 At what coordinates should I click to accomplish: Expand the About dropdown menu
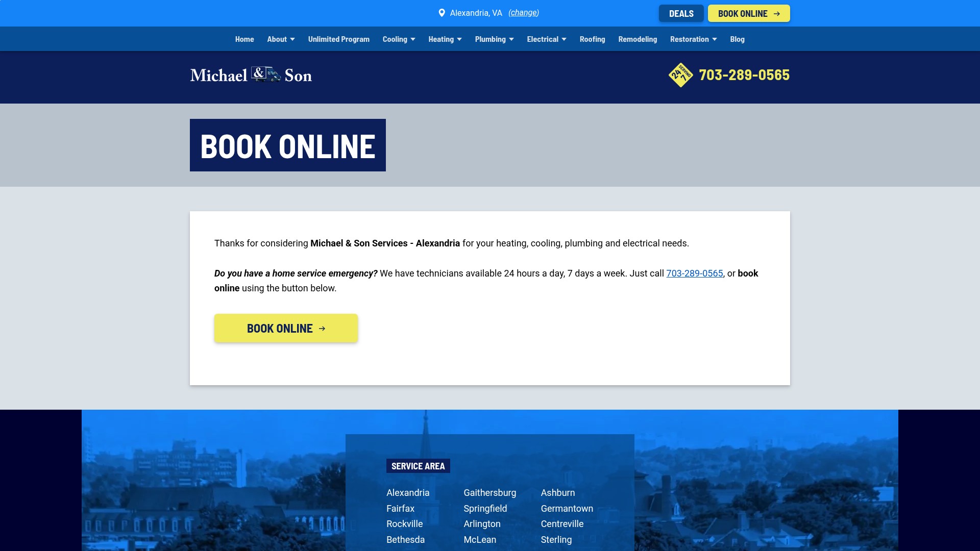[x=281, y=39]
